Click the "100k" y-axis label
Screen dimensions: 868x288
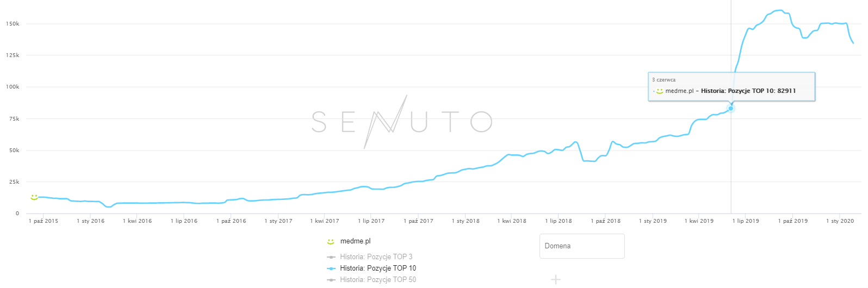[x=13, y=87]
